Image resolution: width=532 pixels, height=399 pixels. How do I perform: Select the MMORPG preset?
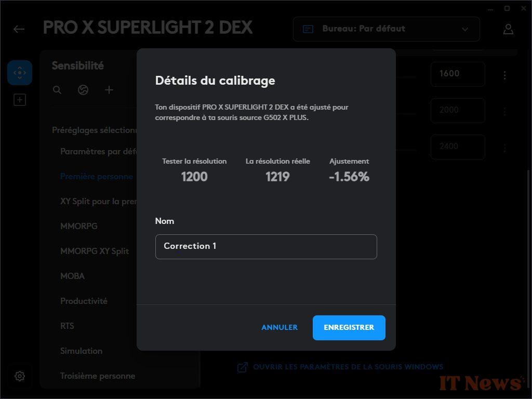click(79, 226)
